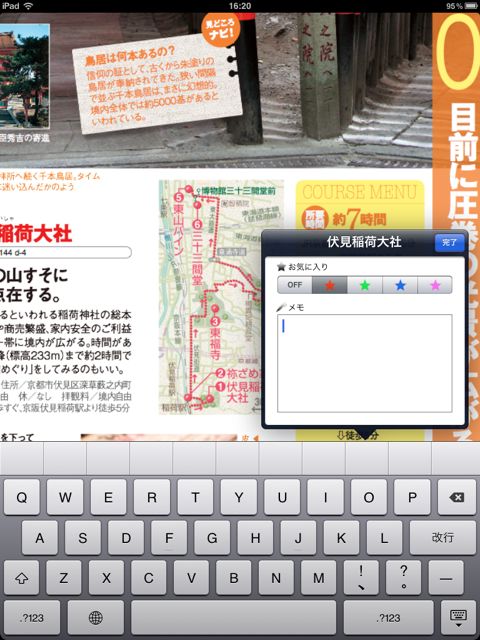Tap the 見どころナビ orange badge
The image size is (480, 640).
(221, 31)
